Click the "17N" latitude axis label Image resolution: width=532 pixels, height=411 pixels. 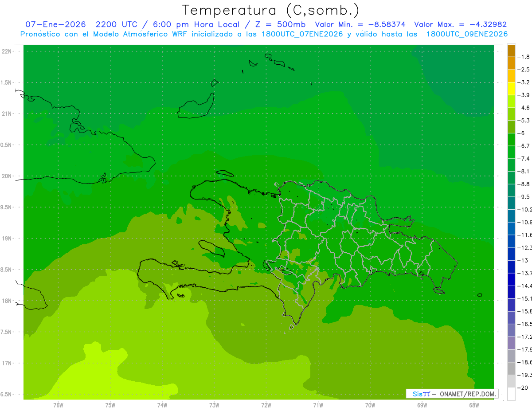(x=7, y=363)
